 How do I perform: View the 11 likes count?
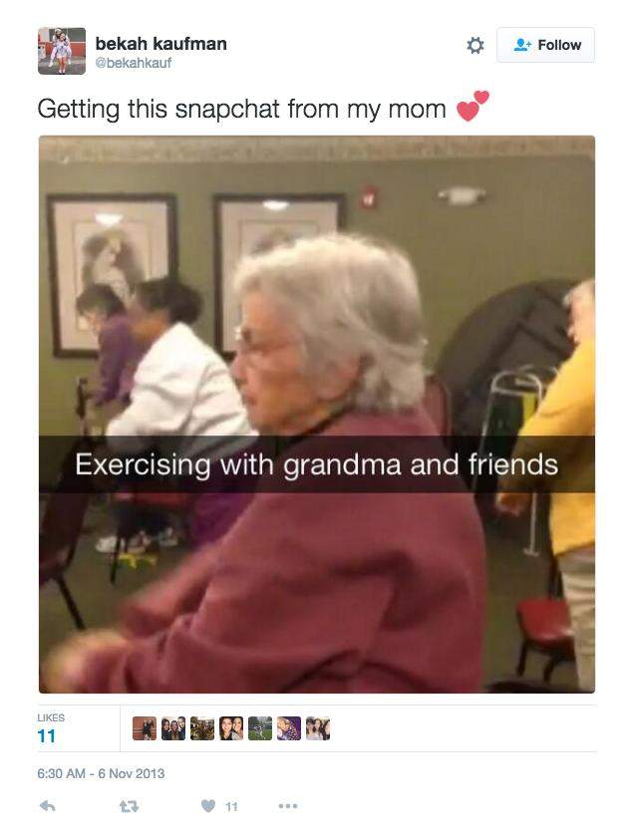pyautogui.click(x=47, y=736)
